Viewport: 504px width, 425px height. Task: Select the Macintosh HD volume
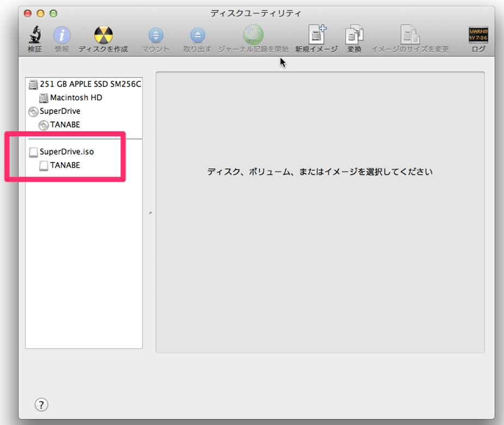[x=84, y=98]
